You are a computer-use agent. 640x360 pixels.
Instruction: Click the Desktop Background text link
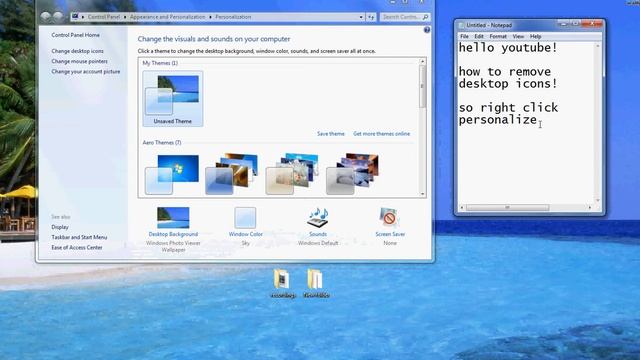[173, 234]
